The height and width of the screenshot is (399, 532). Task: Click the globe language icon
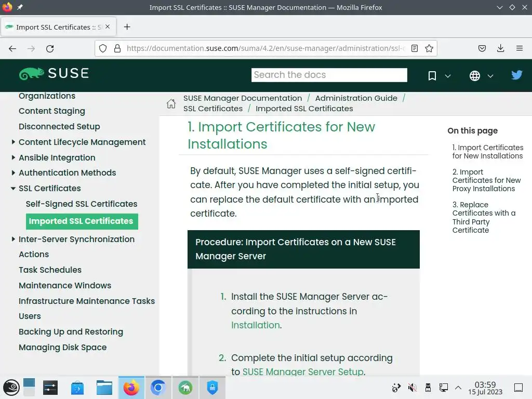(x=475, y=76)
